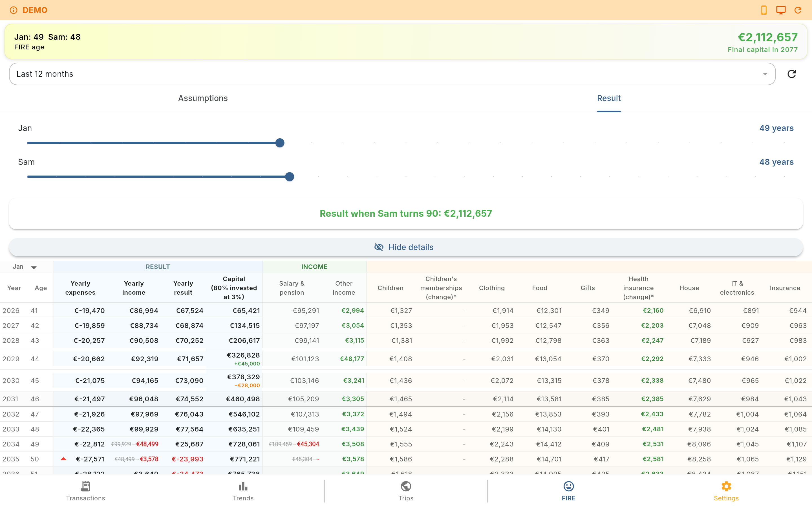Click Result when Sam turns 90 card
Screen dimensions: 812x508
(406, 214)
